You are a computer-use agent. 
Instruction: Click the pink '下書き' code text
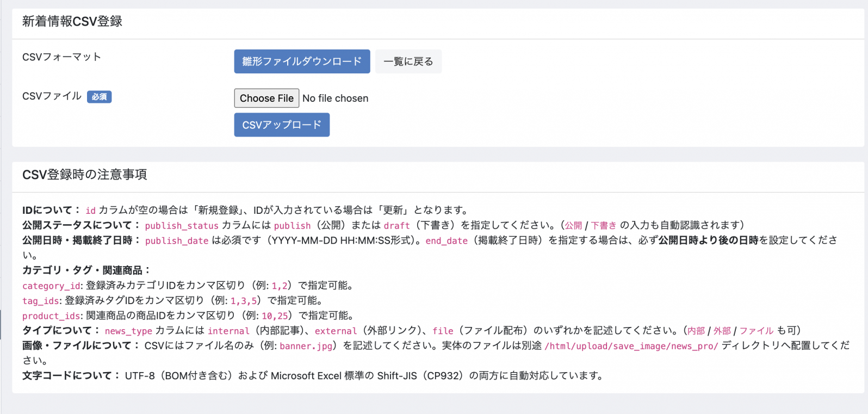pyautogui.click(x=604, y=226)
